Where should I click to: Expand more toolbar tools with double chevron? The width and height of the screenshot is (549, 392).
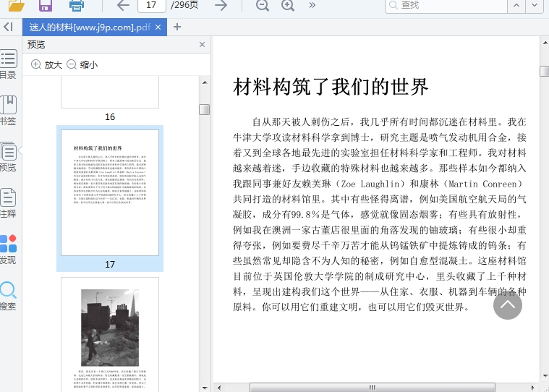[x=312, y=5]
